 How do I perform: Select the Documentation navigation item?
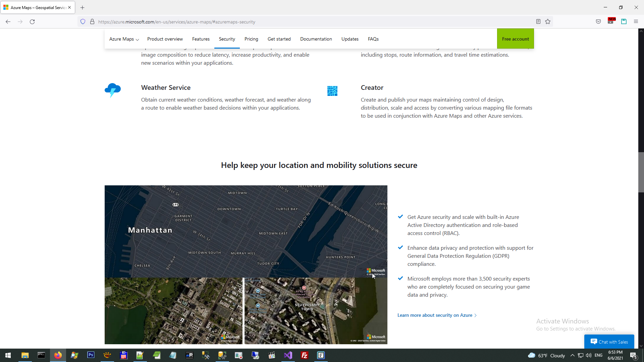click(316, 39)
